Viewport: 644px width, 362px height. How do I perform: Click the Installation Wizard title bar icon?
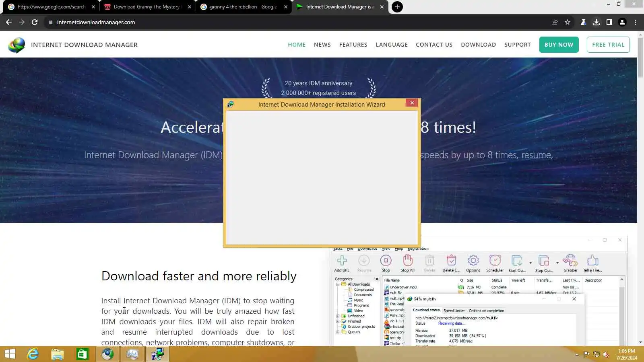[230, 105]
